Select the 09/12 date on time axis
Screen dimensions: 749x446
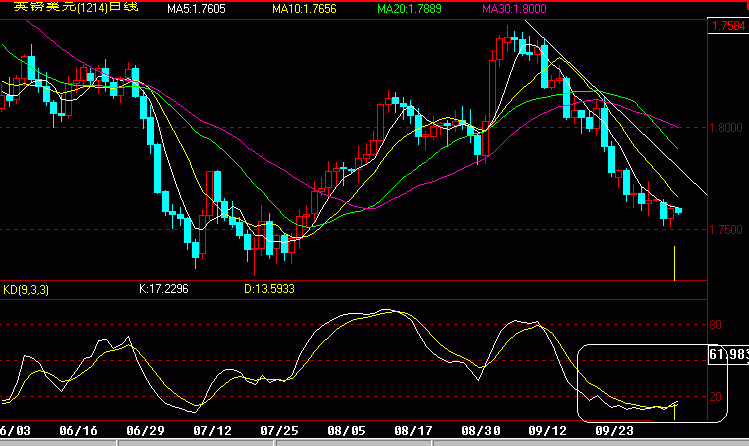tap(547, 431)
